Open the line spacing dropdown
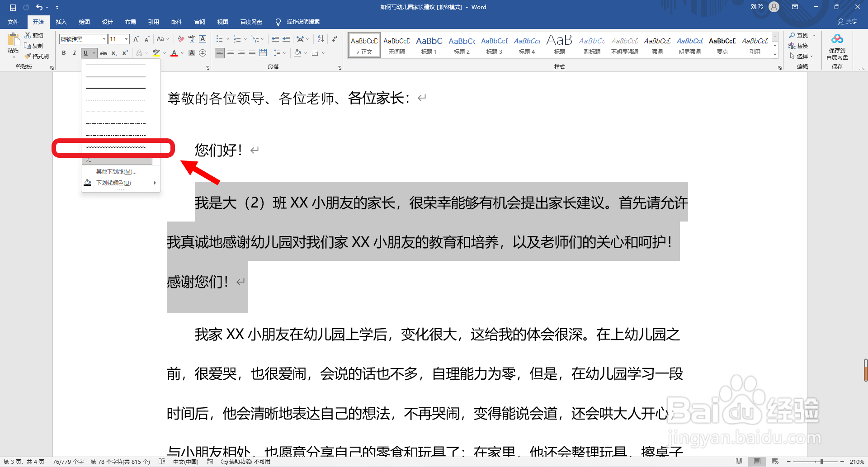Image resolution: width=868 pixels, height=467 pixels. [x=279, y=53]
